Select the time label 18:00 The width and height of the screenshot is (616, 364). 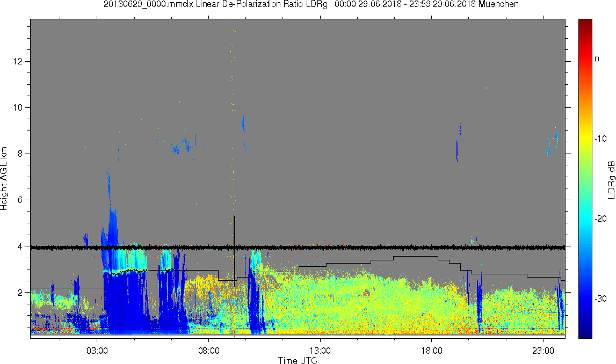pos(432,351)
